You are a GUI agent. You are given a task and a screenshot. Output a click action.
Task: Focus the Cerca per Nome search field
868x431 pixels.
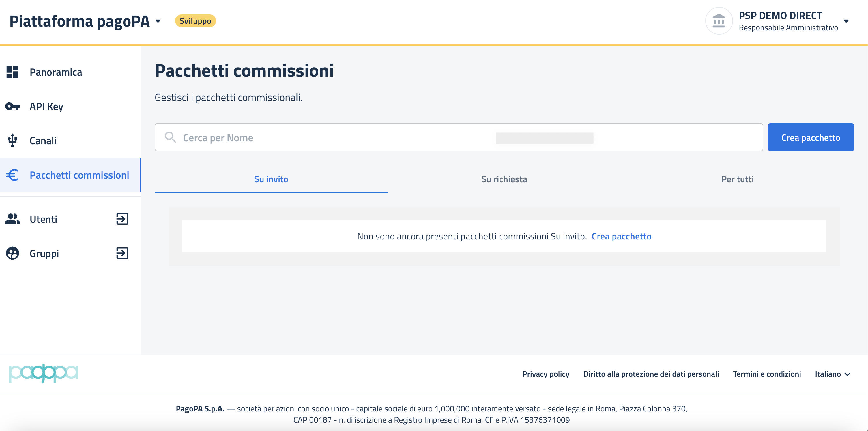(x=337, y=138)
